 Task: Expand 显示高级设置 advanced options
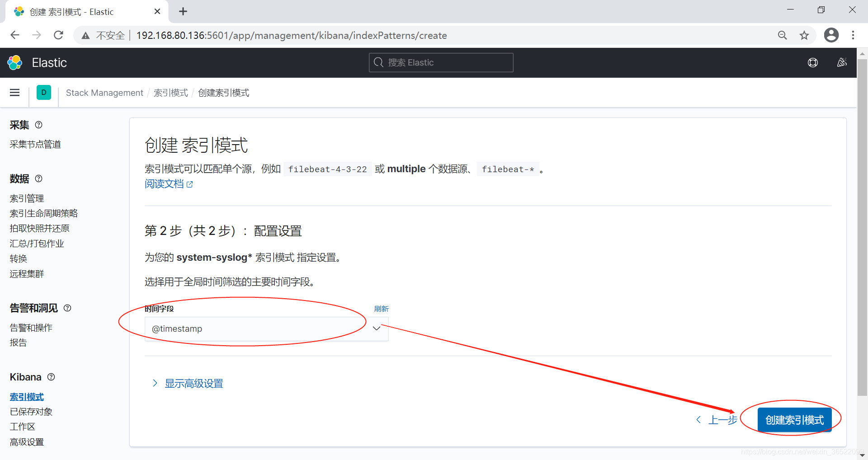(x=188, y=383)
